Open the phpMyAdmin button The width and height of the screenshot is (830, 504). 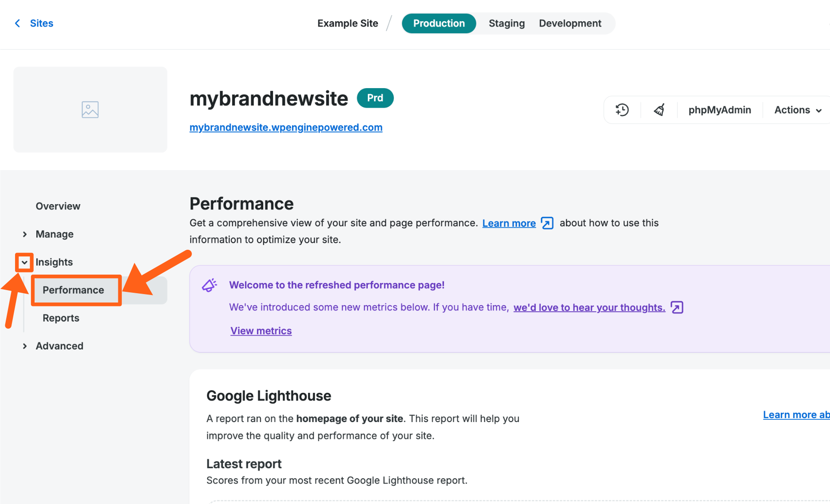[x=719, y=110]
